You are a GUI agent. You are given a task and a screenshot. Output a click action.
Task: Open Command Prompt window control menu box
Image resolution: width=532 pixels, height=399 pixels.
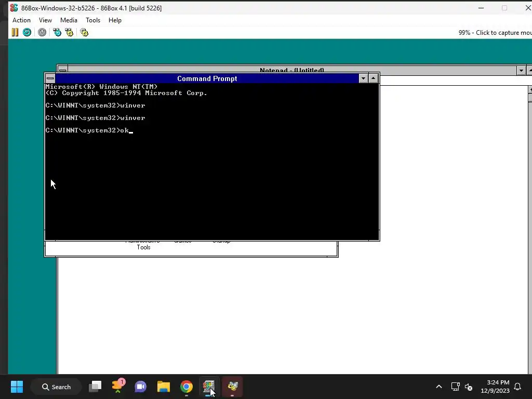(50, 78)
